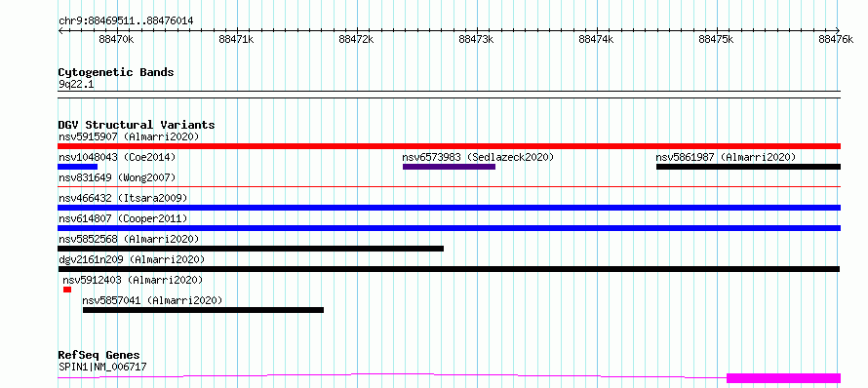Open nsv614807 (Cooper2011) label
This screenshot has height=388, width=868.
click(x=123, y=218)
